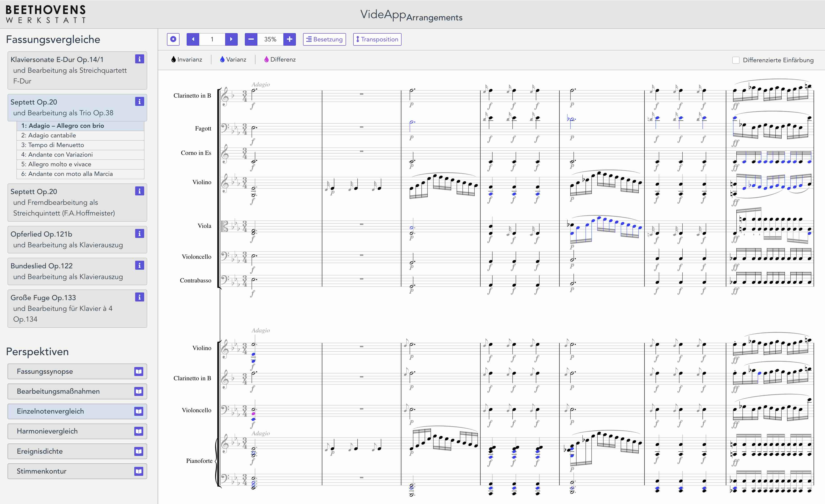Click the page number field showing 1

tap(212, 39)
